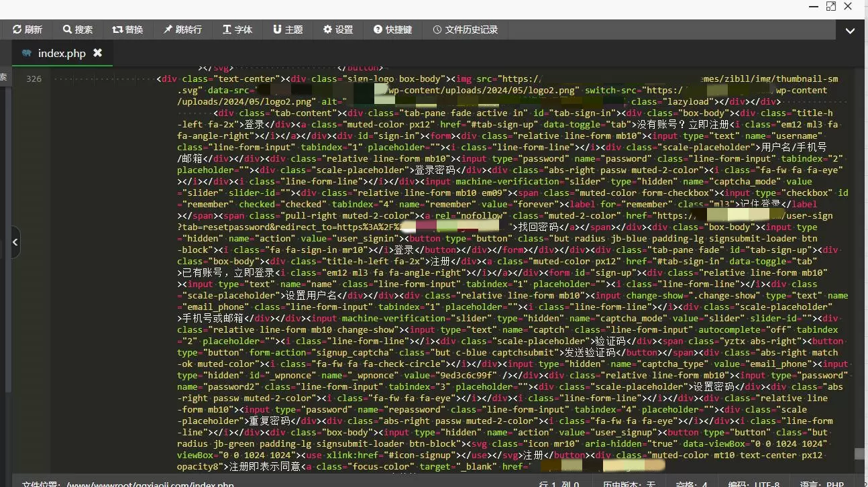Show the 快捷键 shortcut keys list
Screen dimensions: 868x487
tap(393, 30)
